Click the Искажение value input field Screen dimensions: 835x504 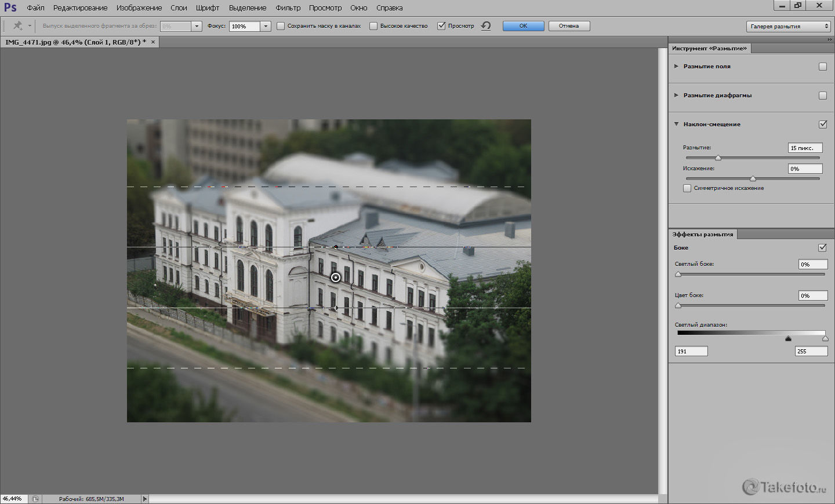coord(805,169)
